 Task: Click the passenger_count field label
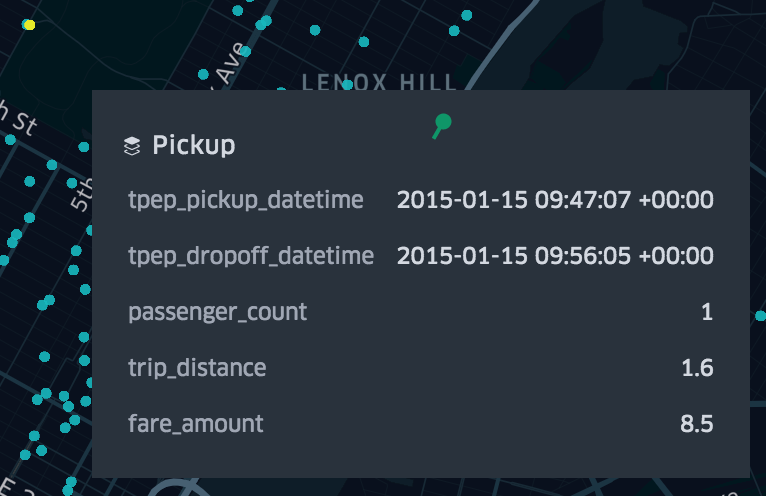[217, 312]
